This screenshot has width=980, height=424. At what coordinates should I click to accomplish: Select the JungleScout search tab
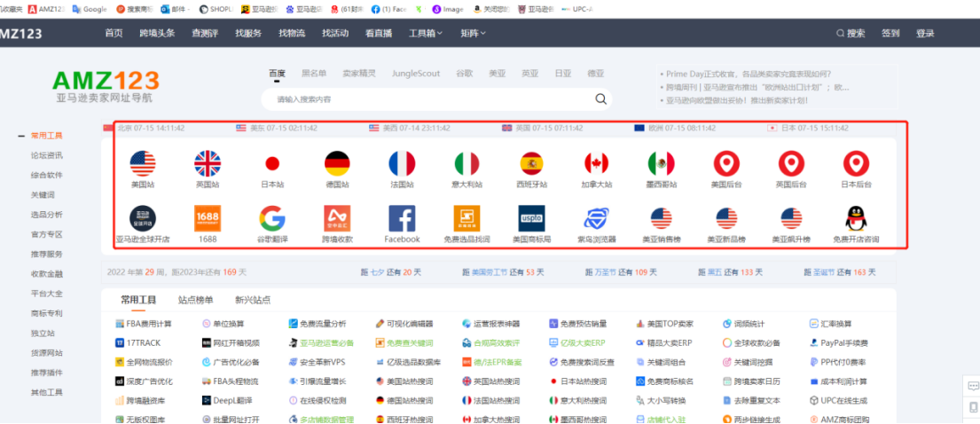click(x=416, y=73)
